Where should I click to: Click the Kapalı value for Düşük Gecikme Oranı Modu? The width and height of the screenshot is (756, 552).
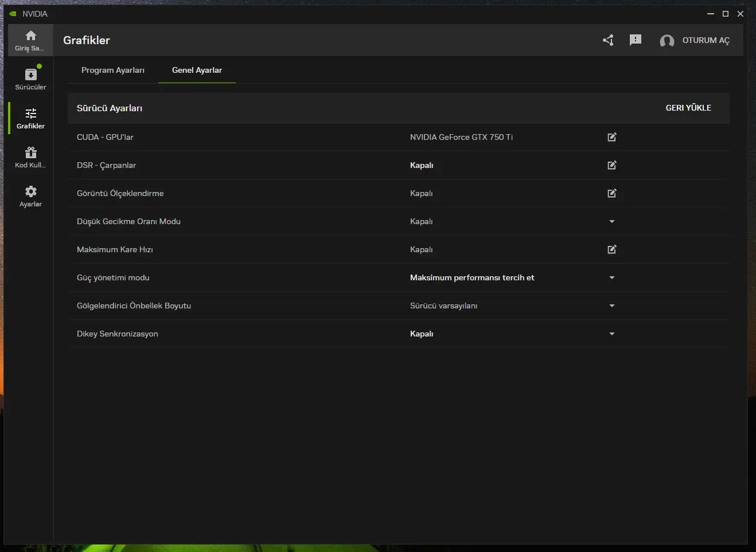421,221
